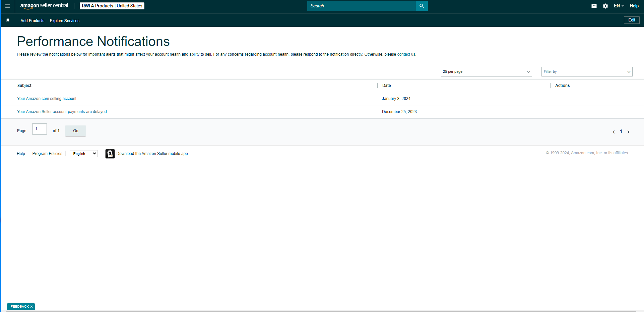Click the date December 25, 2023
This screenshot has width=644, height=312.
(x=399, y=112)
